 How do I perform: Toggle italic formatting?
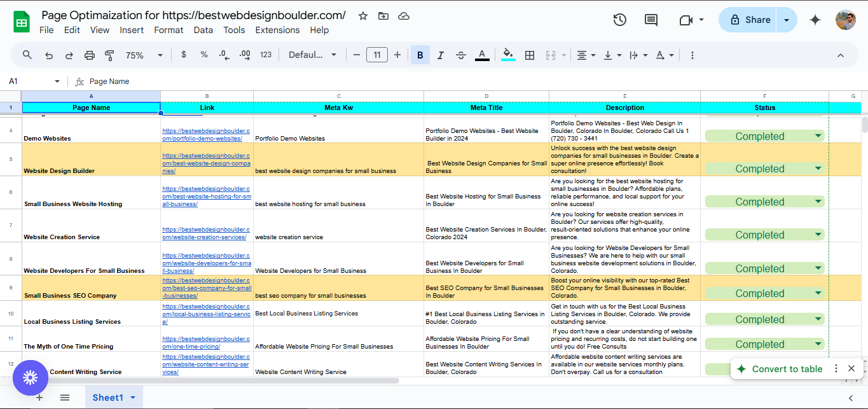click(x=440, y=55)
